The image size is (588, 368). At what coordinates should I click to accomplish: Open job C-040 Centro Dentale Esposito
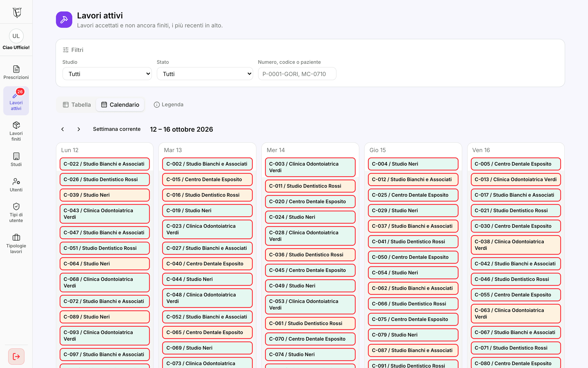(207, 264)
